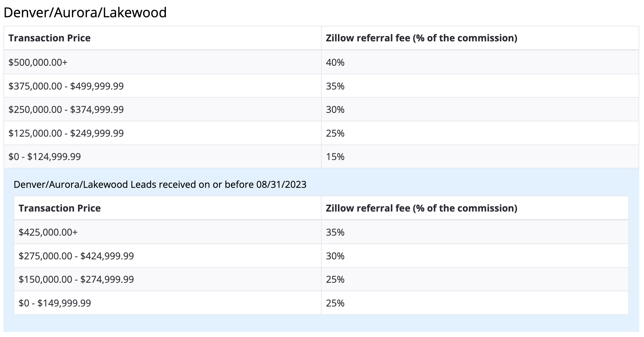The height and width of the screenshot is (337, 644).
Task: Click the 40% referral fee cell
Action: [x=335, y=62]
